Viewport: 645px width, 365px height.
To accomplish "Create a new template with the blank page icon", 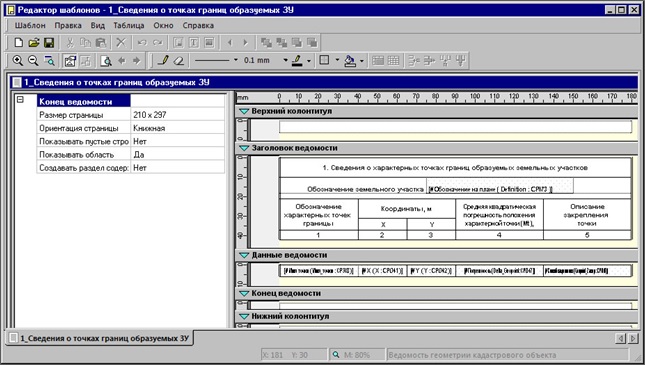I will 19,42.
